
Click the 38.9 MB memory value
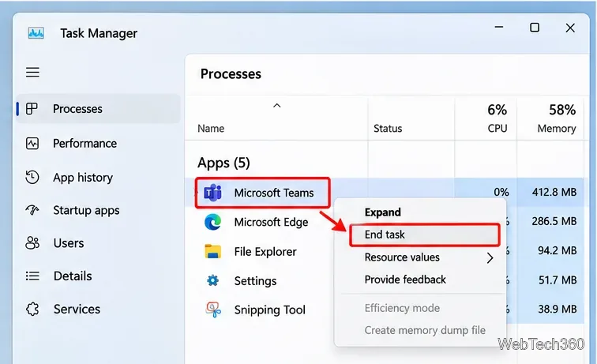click(x=558, y=309)
